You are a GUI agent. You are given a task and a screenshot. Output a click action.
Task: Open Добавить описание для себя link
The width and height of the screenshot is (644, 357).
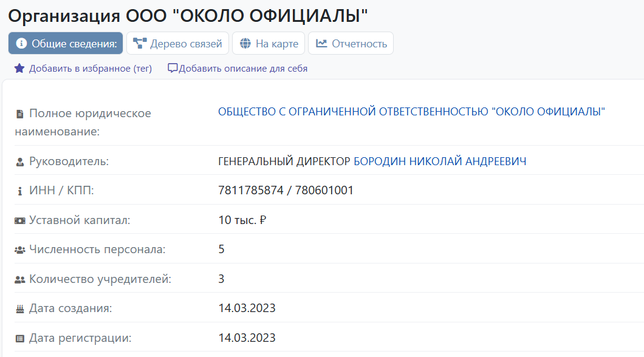tap(243, 69)
